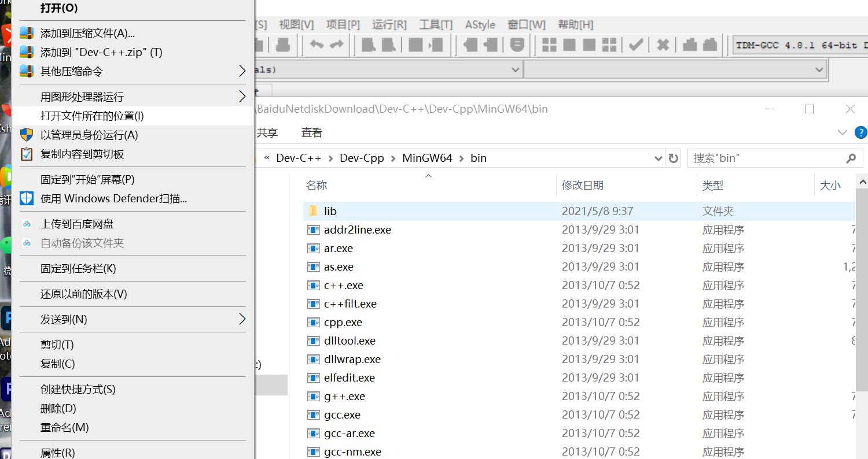
Task: Choose 创建快捷方式(S)
Action: click(x=133, y=389)
